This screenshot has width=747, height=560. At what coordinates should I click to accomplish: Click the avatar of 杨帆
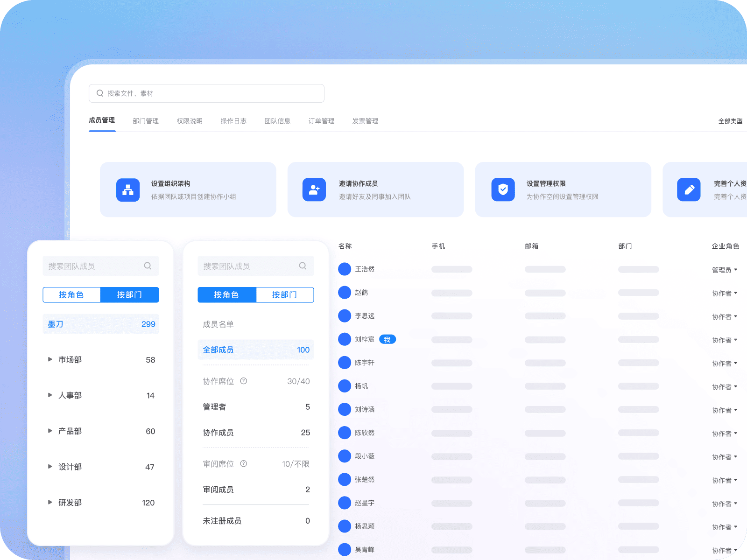pos(345,386)
